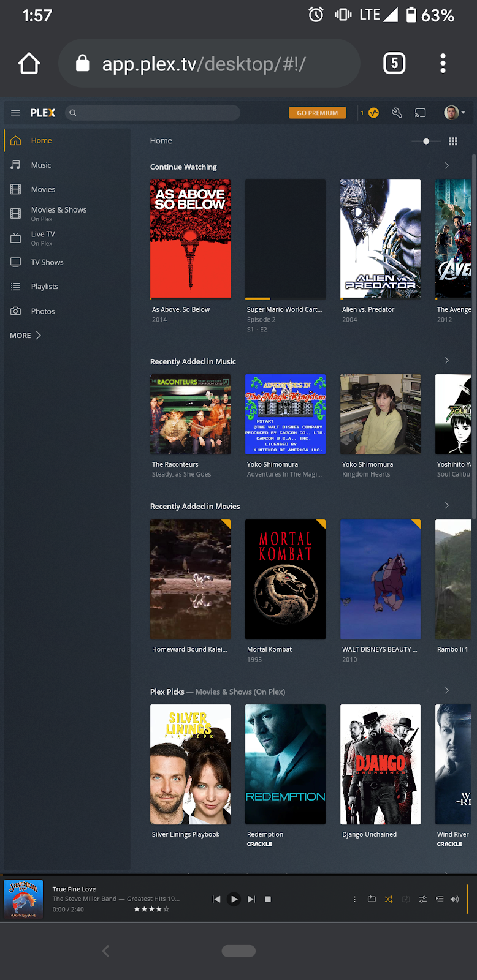This screenshot has width=477, height=980.
Task: Expand the MORE sidebar section
Action: click(x=25, y=336)
